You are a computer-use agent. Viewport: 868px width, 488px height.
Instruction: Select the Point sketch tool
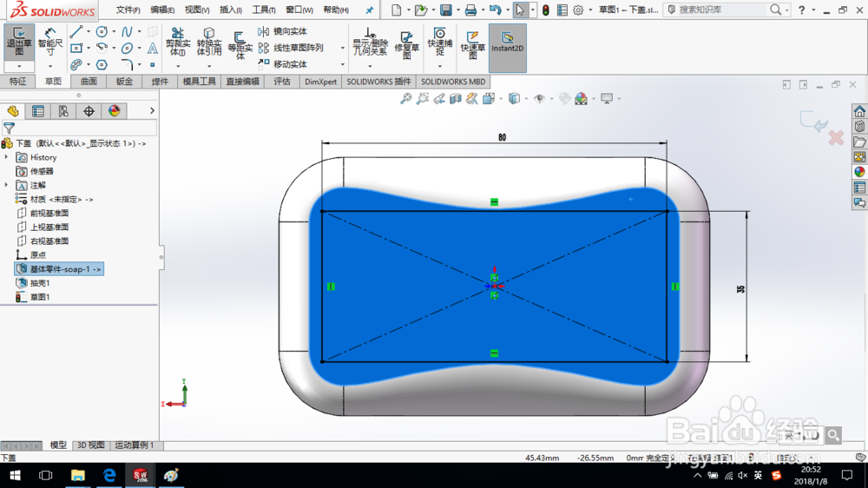pyautogui.click(x=152, y=65)
